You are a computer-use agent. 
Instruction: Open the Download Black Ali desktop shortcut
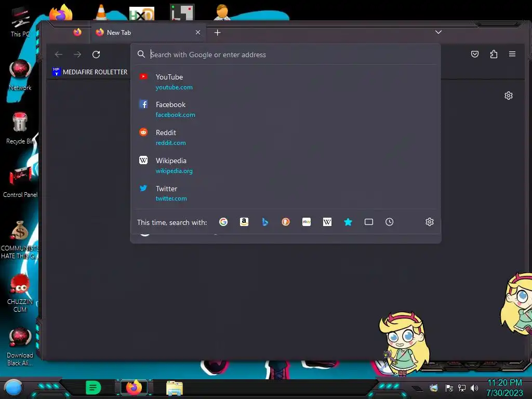(x=20, y=347)
